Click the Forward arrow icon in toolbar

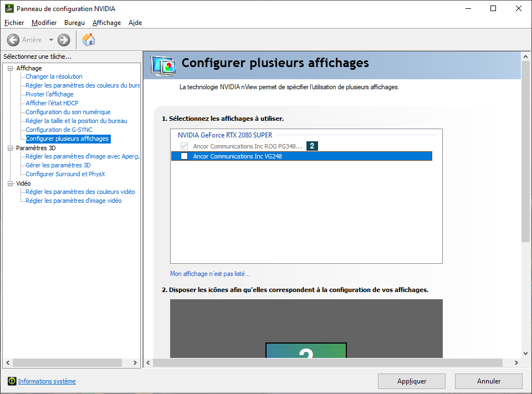(x=63, y=40)
